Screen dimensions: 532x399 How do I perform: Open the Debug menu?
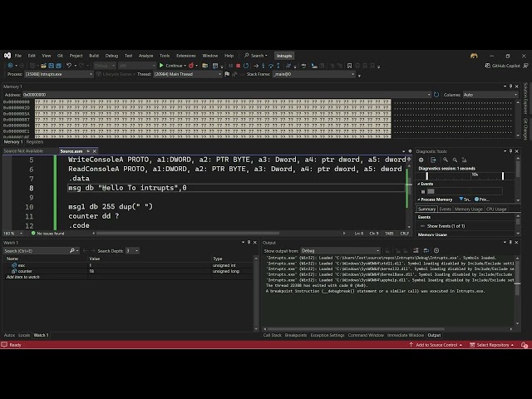[111, 56]
